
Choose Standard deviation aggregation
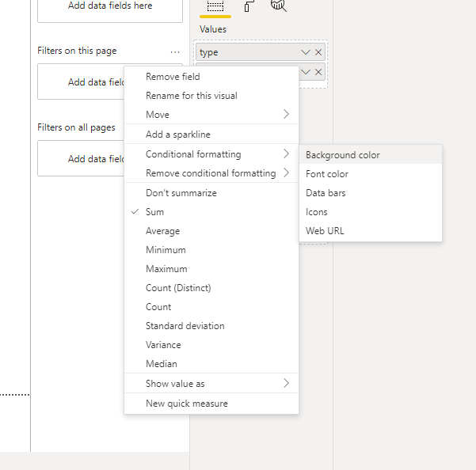[x=211, y=326]
